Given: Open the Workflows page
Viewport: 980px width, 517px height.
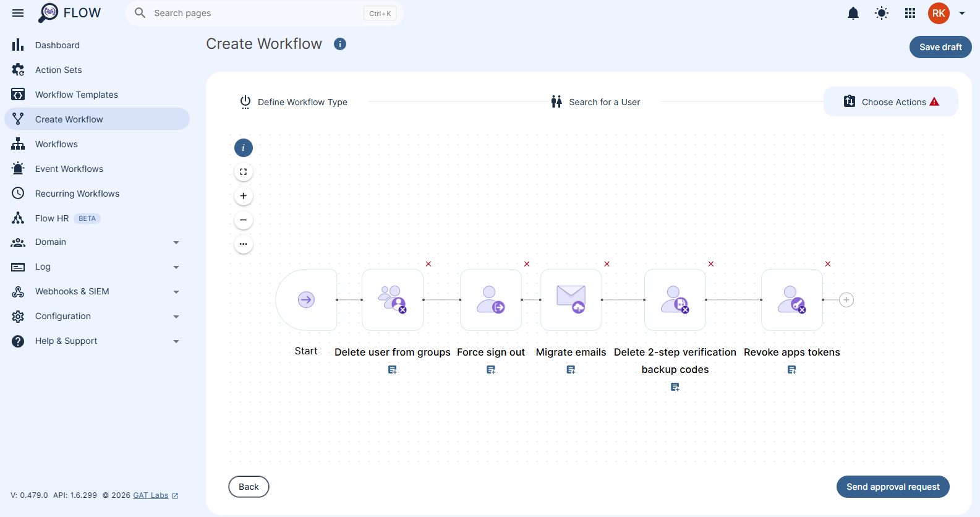Looking at the screenshot, I should click(x=97, y=143).
